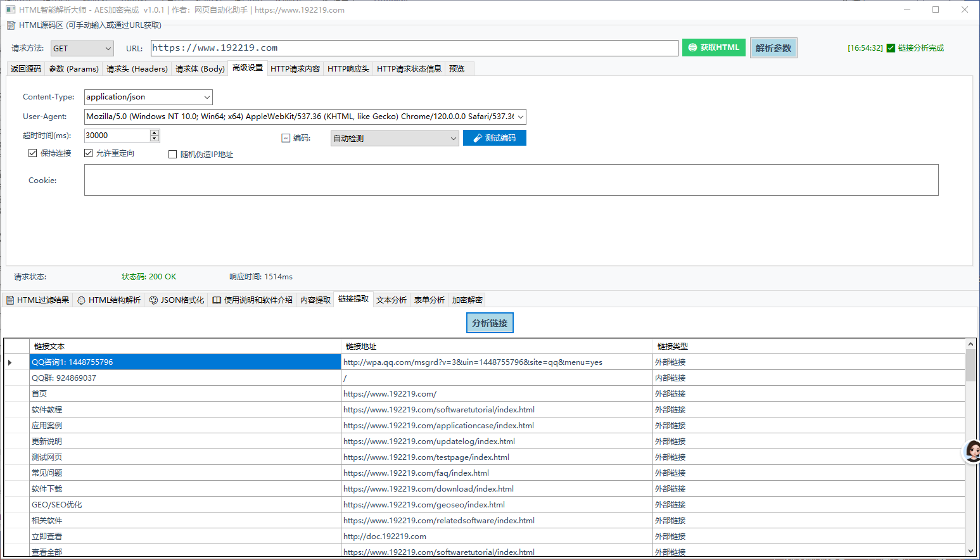This screenshot has width=980, height=560.
Task: Click the HTML结构解析 tab icon
Action: click(x=81, y=300)
